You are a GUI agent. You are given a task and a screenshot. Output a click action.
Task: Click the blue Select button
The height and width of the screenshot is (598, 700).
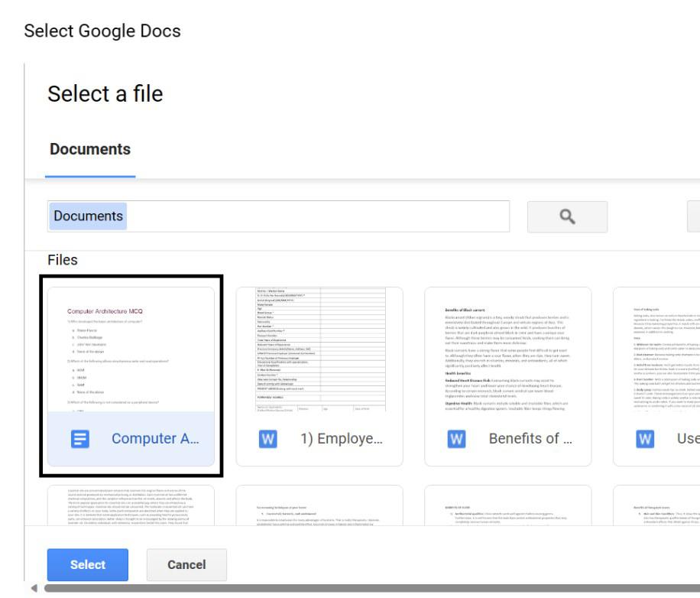(87, 564)
